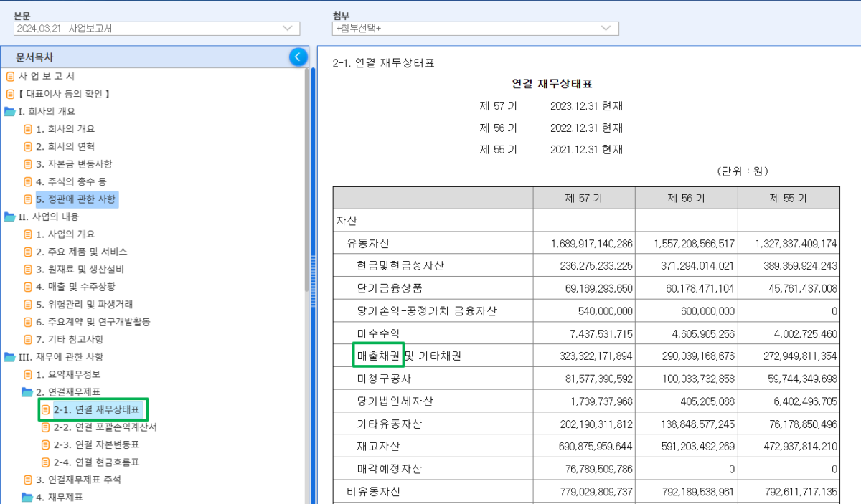Click value 779,029,809,737 cell
861x504 pixels.
click(x=596, y=492)
